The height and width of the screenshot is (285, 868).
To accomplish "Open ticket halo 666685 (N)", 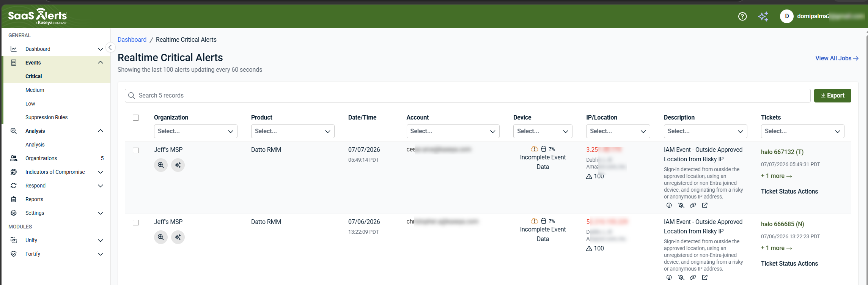I will (783, 224).
